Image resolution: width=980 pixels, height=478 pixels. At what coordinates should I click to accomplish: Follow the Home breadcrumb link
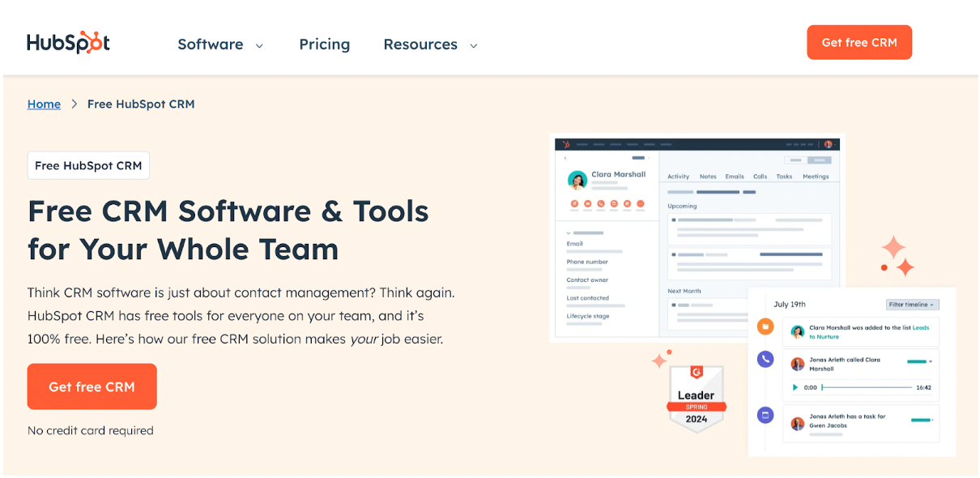[x=44, y=104]
